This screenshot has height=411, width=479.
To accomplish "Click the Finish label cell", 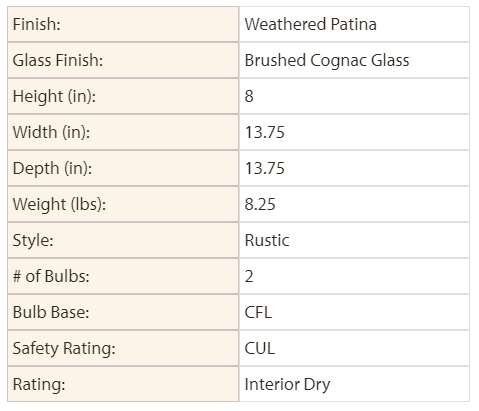I will pos(123,24).
